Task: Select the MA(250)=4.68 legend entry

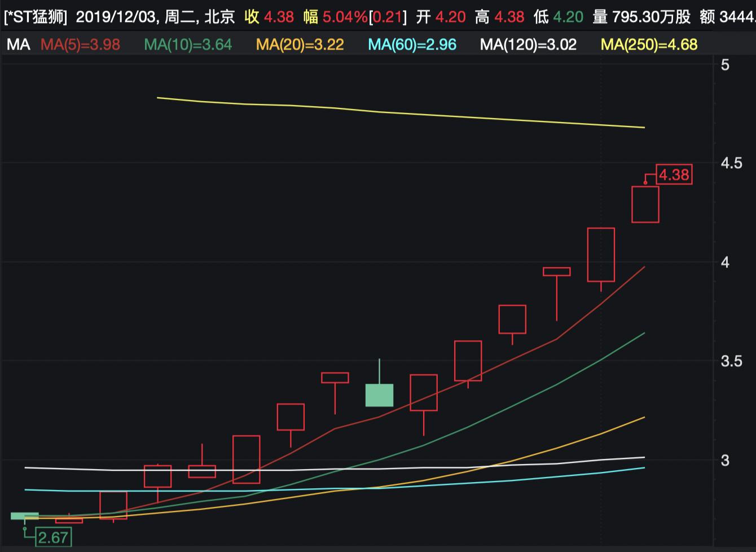Action: 649,45
